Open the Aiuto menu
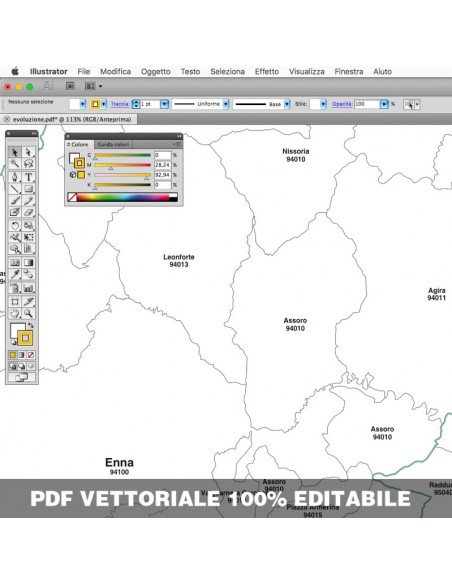Viewport: 452px width, 584px height. [x=382, y=72]
